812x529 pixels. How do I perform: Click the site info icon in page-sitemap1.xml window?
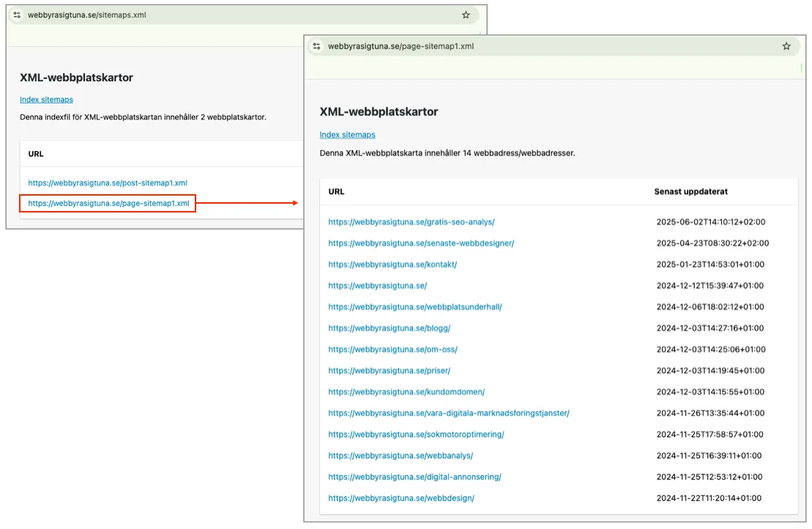coord(316,46)
